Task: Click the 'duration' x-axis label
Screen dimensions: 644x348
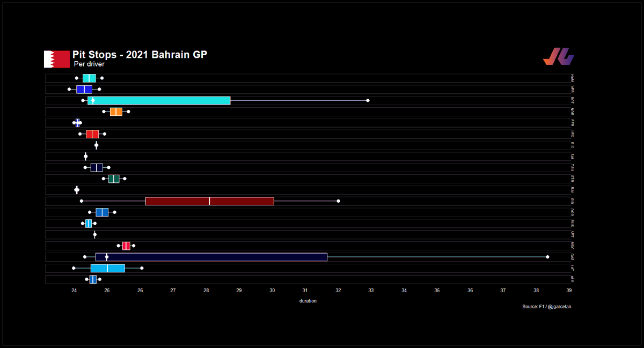Action: (x=308, y=301)
